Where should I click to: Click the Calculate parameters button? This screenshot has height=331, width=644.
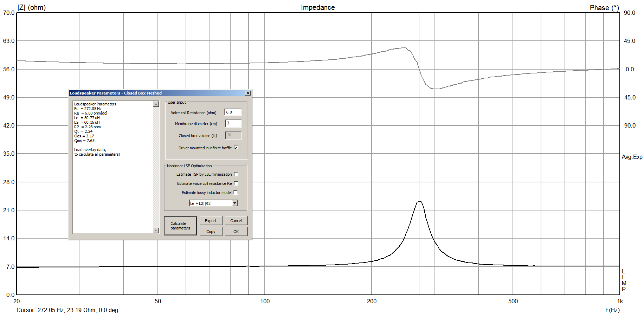[180, 226]
